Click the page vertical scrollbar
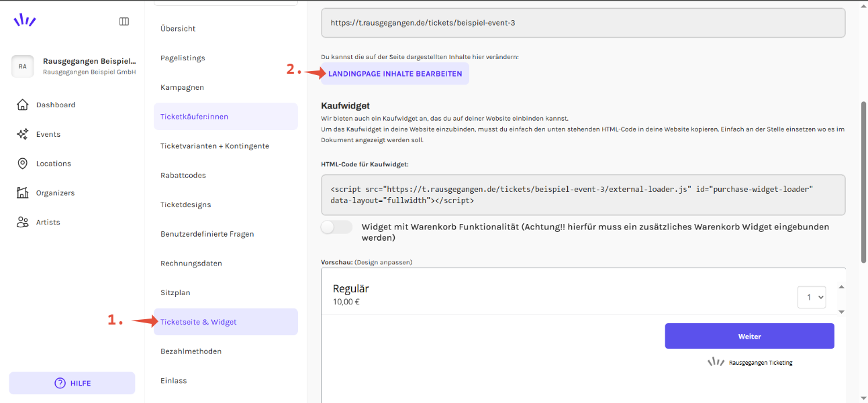The height and width of the screenshot is (403, 868). coord(863,181)
